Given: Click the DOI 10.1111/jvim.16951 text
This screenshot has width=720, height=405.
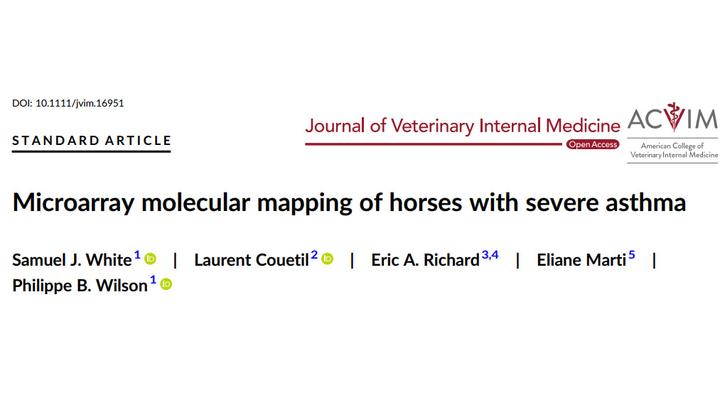Looking at the screenshot, I should pos(67,103).
